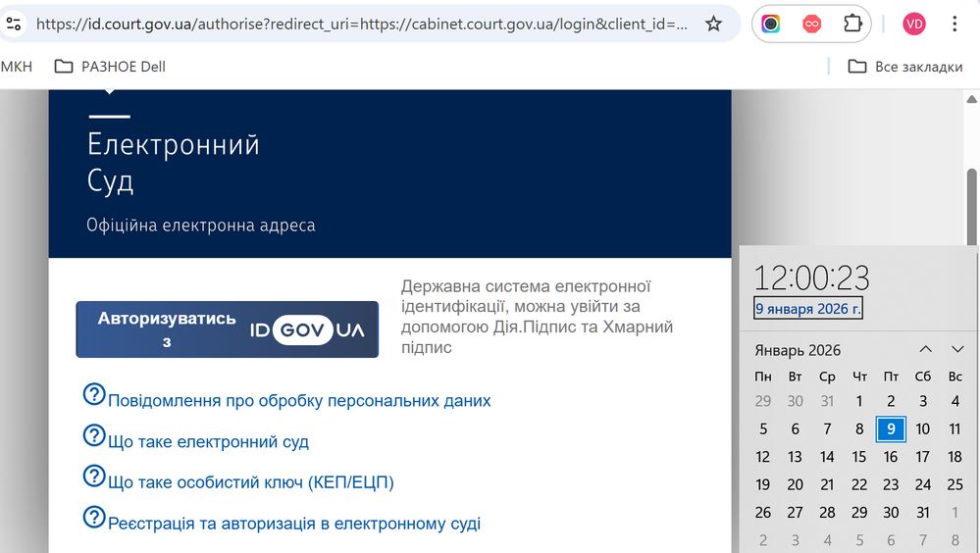Image resolution: width=980 pixels, height=553 pixels.
Task: Open Повідомлення про обробку персональних даних link
Action: pos(299,401)
